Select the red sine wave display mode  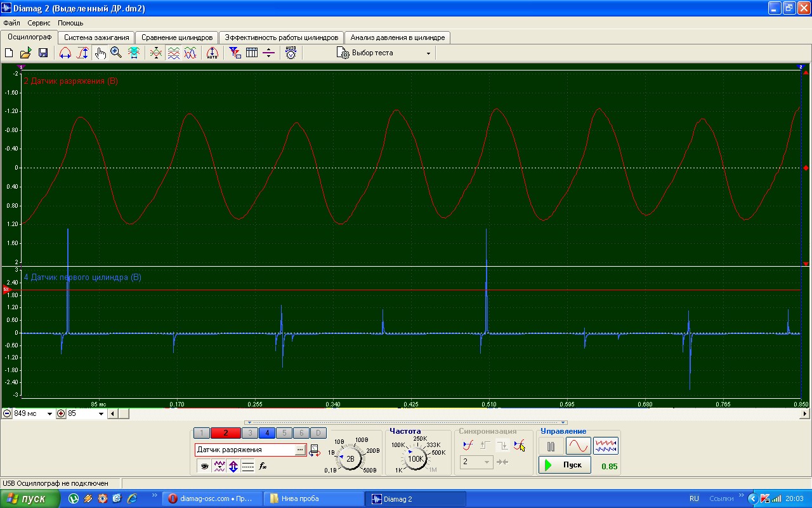[x=578, y=446]
